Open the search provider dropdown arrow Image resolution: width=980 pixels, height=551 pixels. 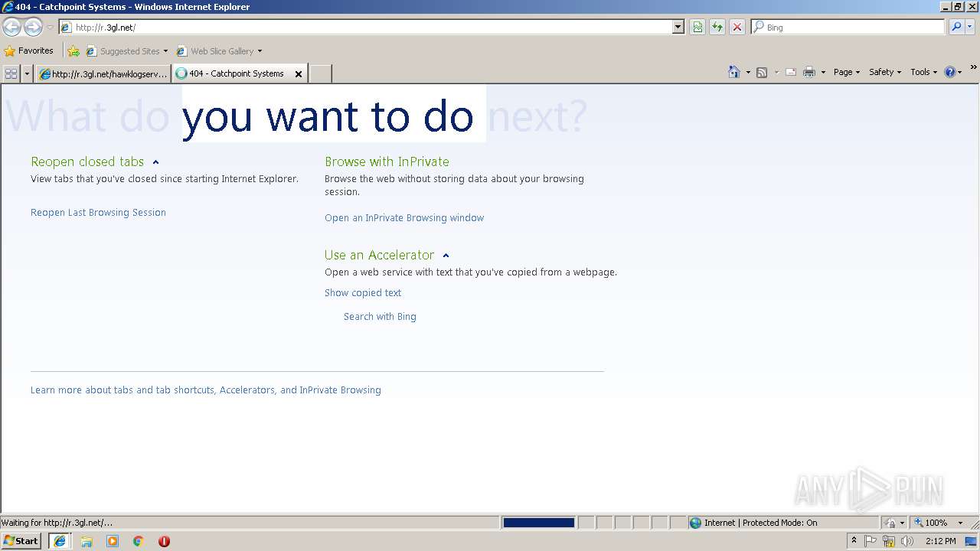click(969, 27)
